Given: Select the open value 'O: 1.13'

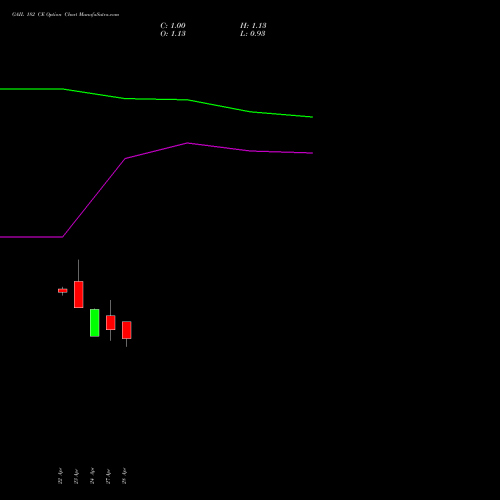Looking at the screenshot, I should coord(173,33).
